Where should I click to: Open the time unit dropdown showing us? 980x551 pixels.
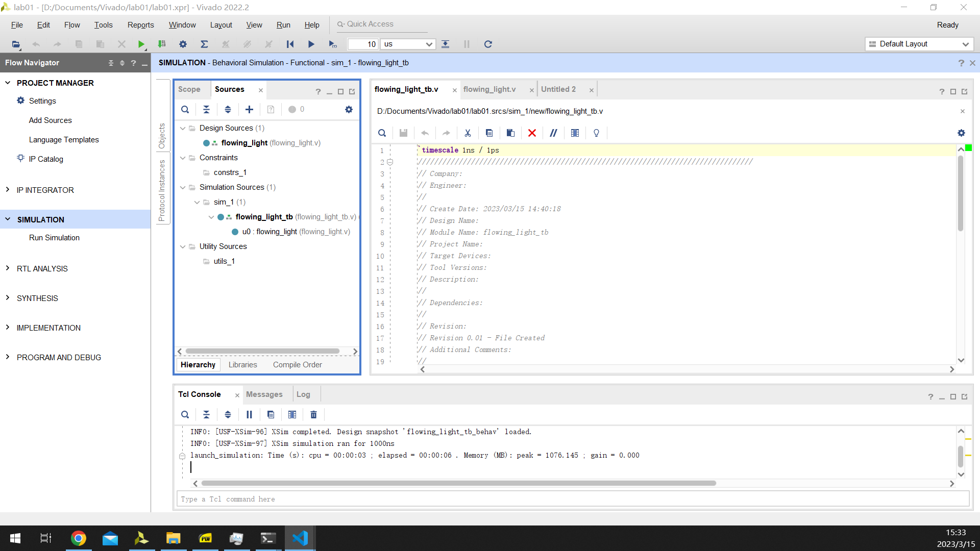click(x=408, y=44)
